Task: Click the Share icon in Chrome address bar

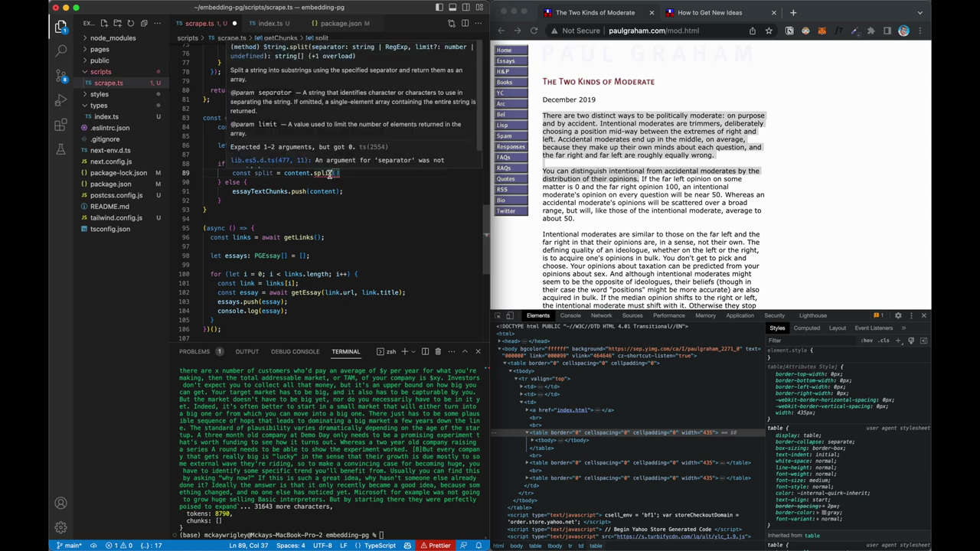Action: (753, 31)
